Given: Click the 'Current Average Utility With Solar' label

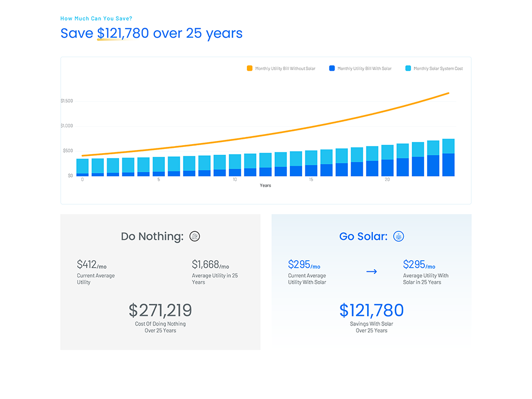Looking at the screenshot, I should point(307,279).
